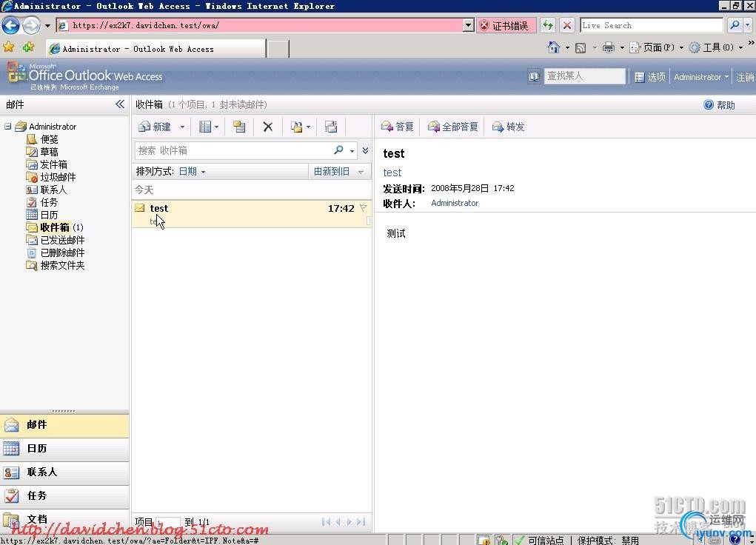Viewport: 756px width, 545px height.
Task: Switch to the Calendar (日历) module
Action: (x=64, y=449)
